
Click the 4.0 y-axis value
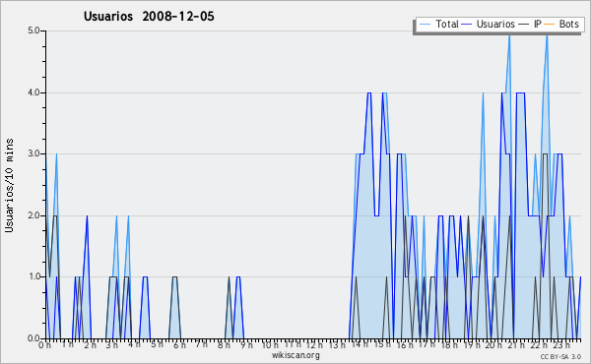(33, 92)
